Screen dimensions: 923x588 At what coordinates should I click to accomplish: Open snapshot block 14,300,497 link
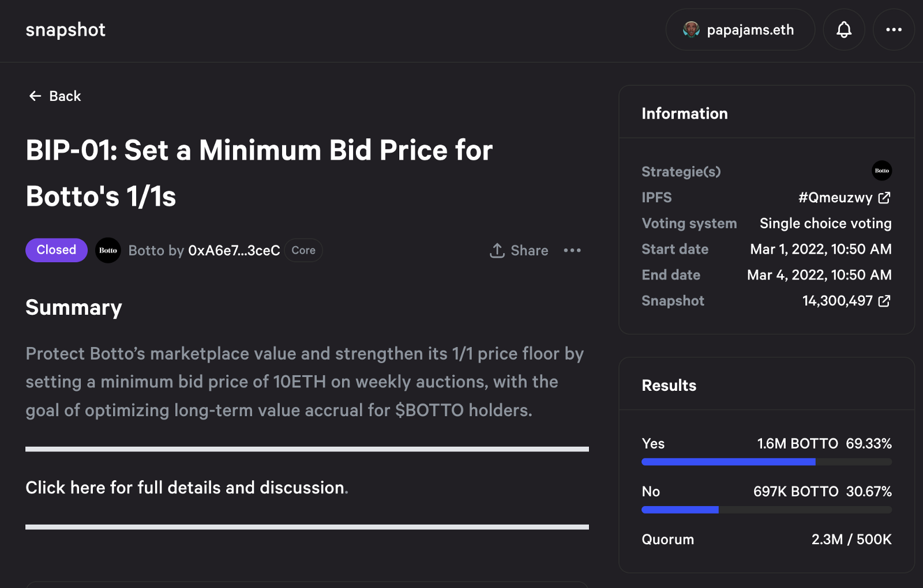click(x=838, y=301)
